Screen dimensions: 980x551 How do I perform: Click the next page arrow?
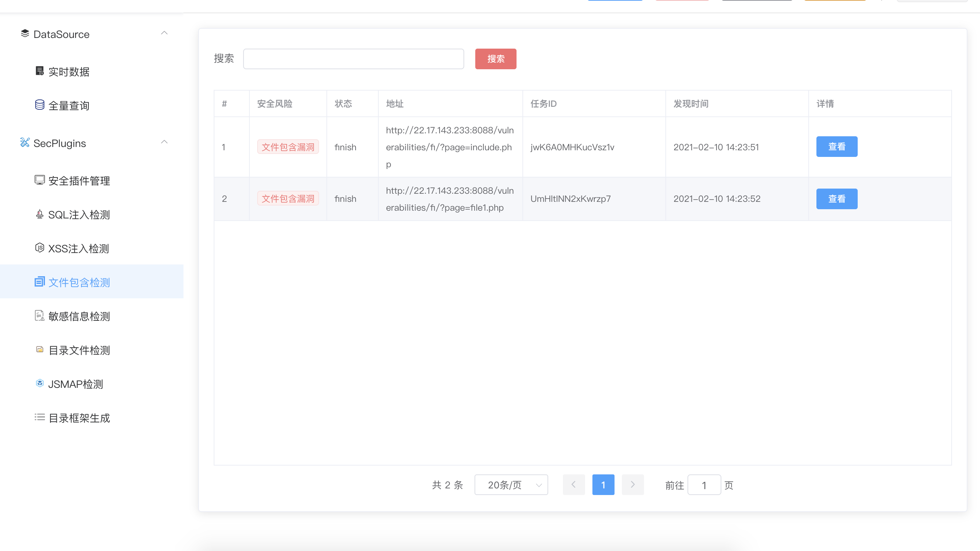[x=632, y=485]
